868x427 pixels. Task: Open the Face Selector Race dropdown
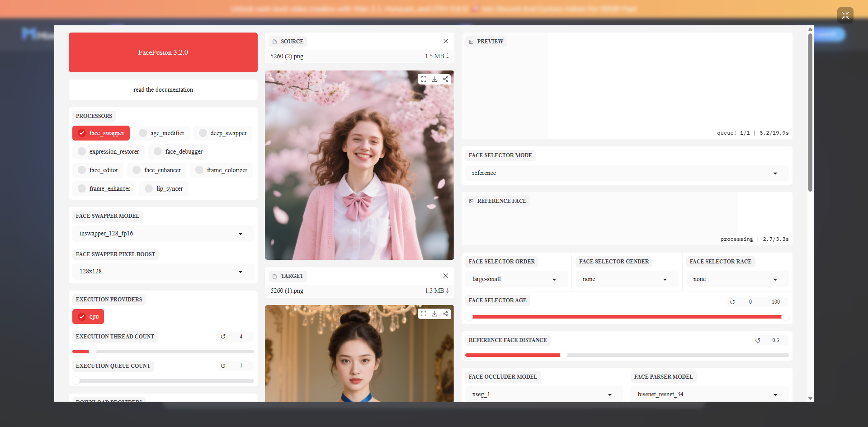(x=737, y=279)
